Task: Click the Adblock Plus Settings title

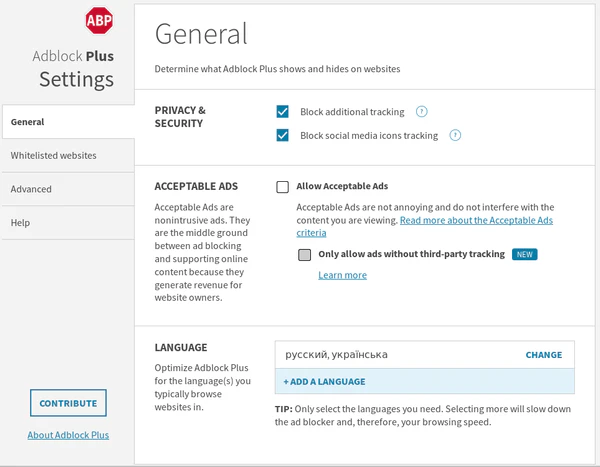Action: tap(76, 68)
